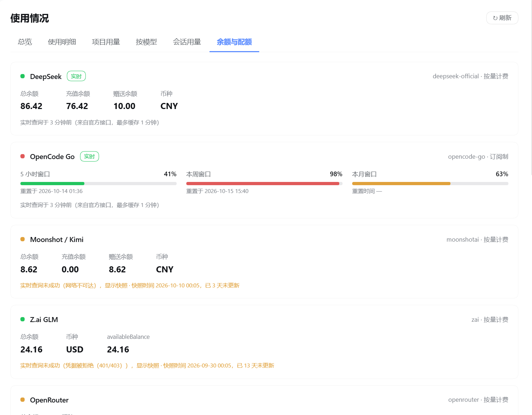Click the green status dot beside Z.ai GLM
Screen dimensions: 532x415
tap(23, 319)
